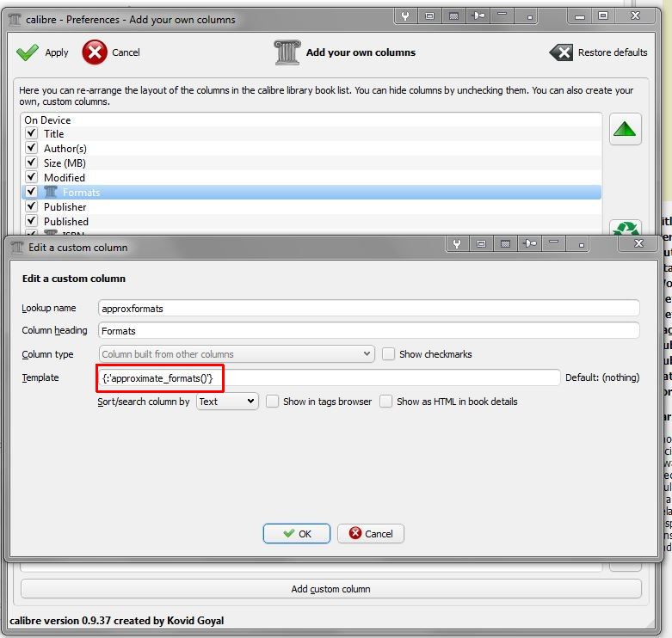Select the Size (MB) row text
Viewport: 672px width, 638px height.
click(x=65, y=163)
